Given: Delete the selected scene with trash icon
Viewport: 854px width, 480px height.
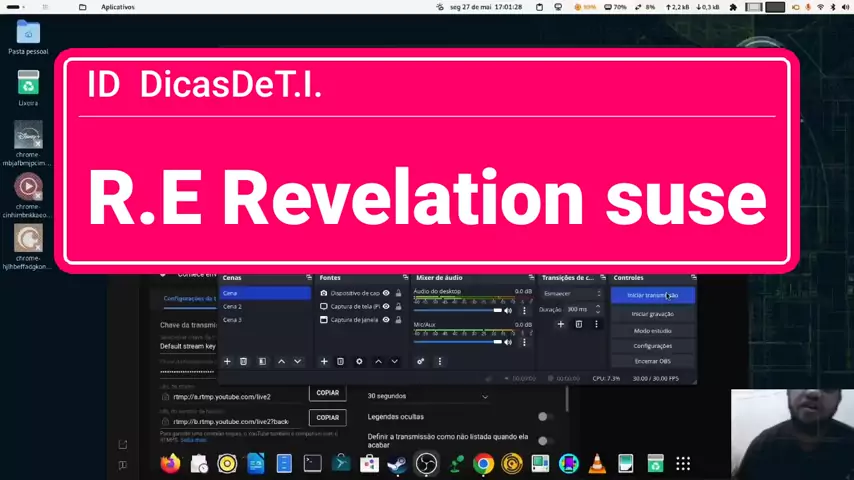Looking at the screenshot, I should click(x=243, y=361).
